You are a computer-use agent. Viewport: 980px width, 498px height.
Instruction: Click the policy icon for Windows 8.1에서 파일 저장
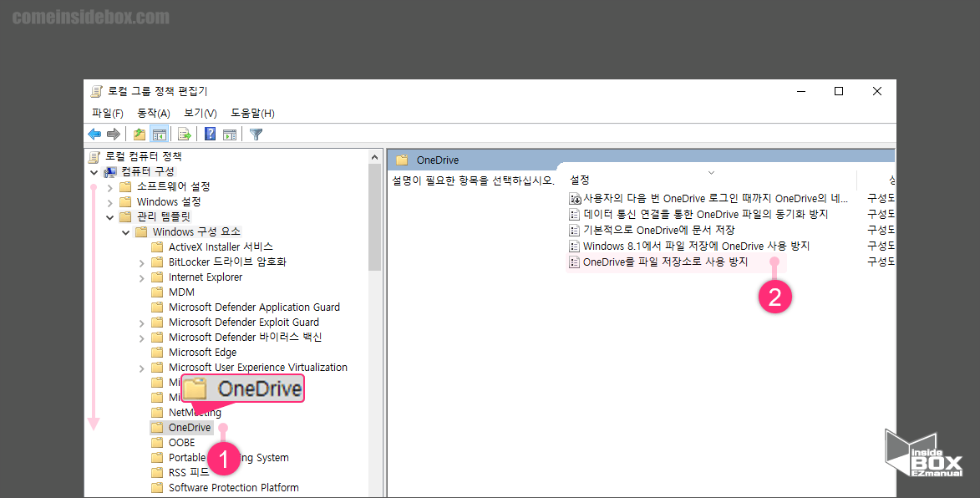pos(574,246)
